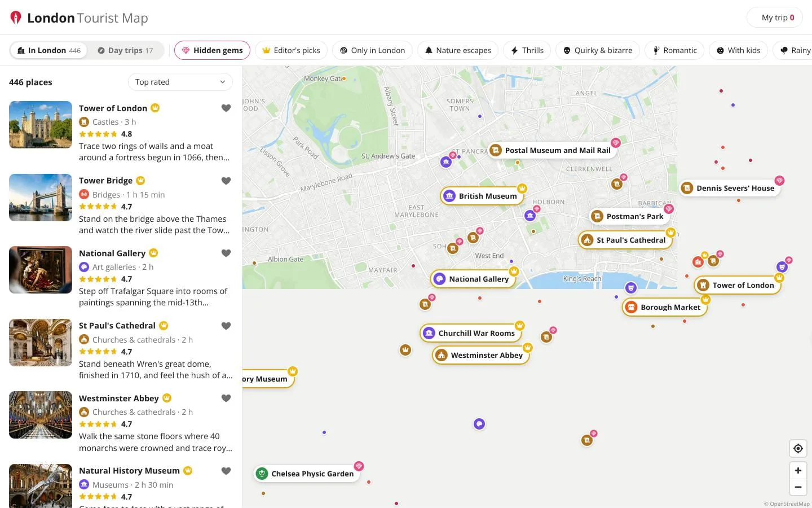Click the heart on St Paul's Cathedral row
The width and height of the screenshot is (812, 508).
tap(226, 326)
